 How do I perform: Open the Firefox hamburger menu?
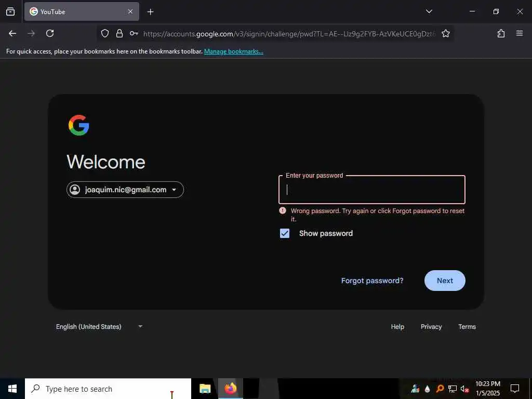pyautogui.click(x=520, y=33)
